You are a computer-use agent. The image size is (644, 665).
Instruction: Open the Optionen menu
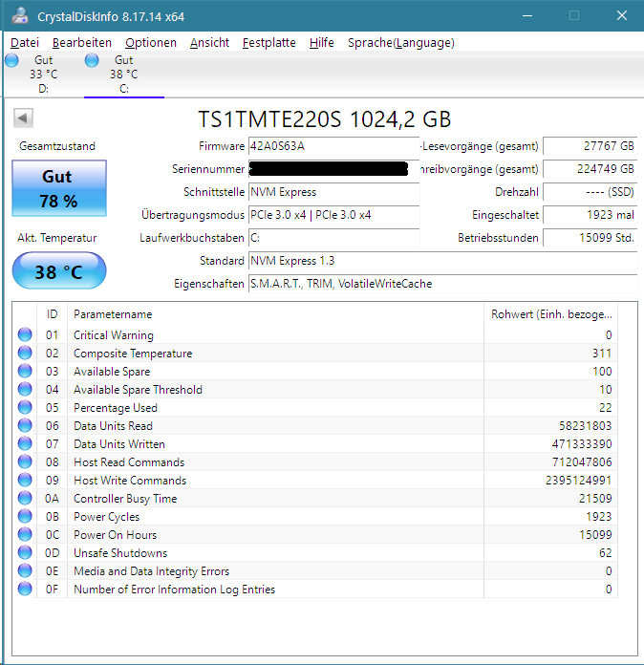pyautogui.click(x=151, y=42)
